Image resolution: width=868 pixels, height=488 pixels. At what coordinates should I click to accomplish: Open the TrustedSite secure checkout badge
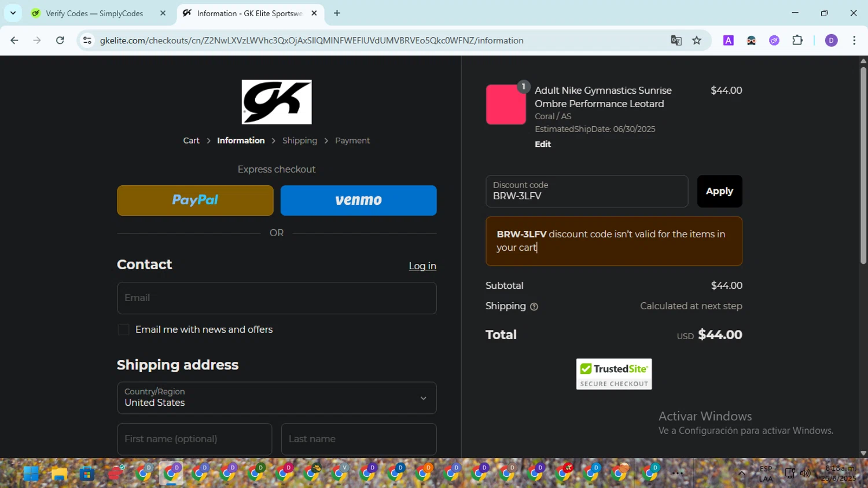click(614, 374)
